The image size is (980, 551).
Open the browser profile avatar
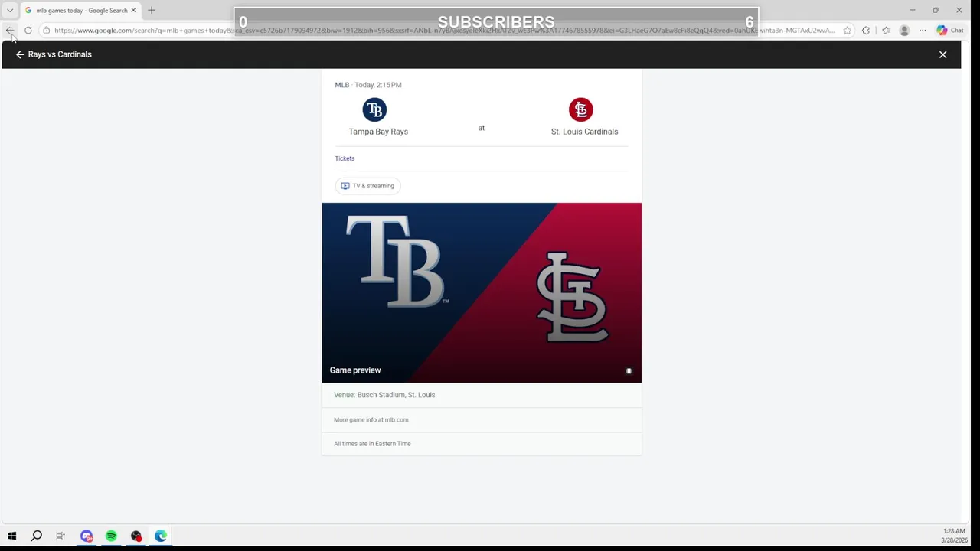coord(904,31)
